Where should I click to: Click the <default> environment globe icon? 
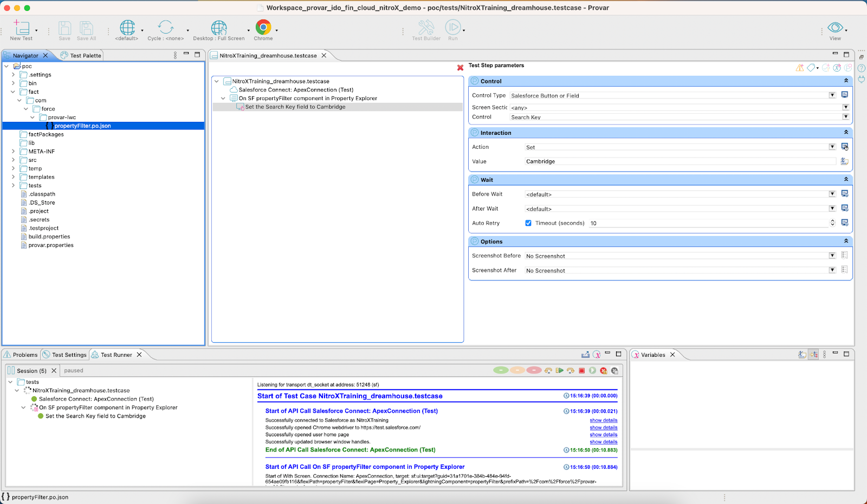point(127,27)
